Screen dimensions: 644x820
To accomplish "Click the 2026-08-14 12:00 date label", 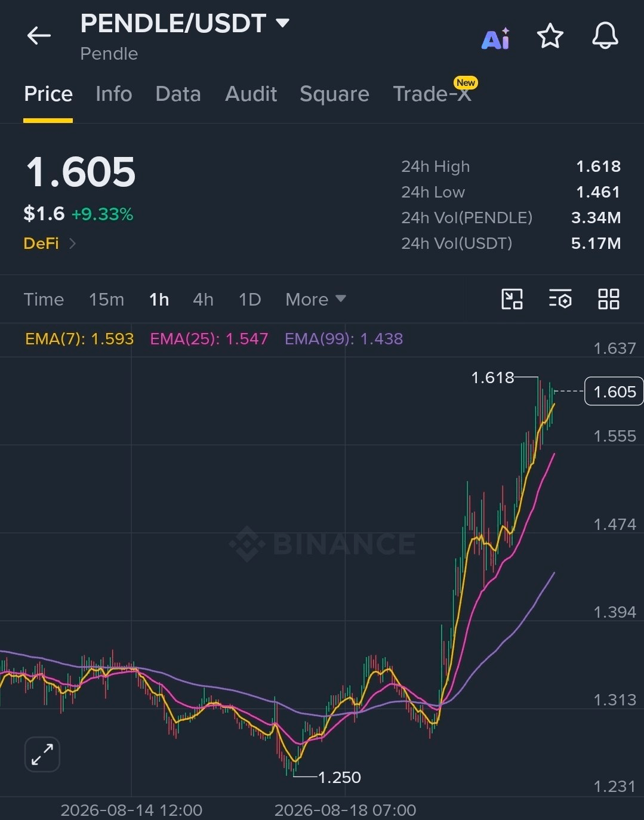I will tap(131, 810).
